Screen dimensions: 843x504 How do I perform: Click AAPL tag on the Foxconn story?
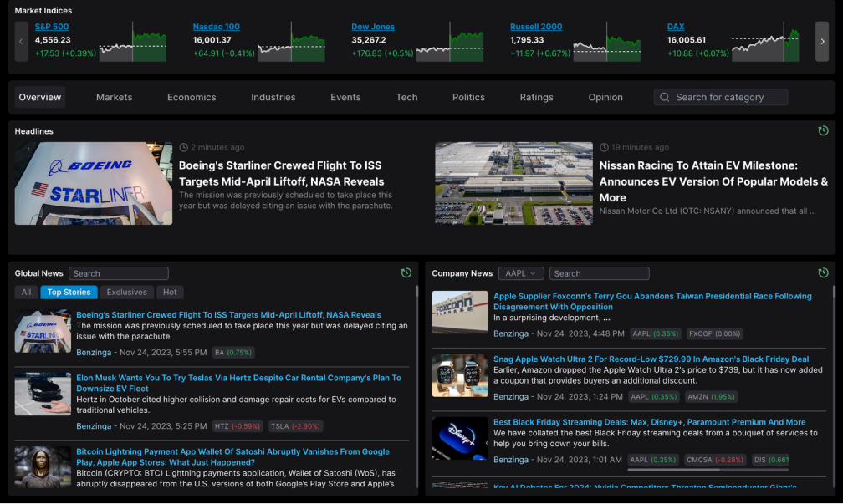pos(656,333)
